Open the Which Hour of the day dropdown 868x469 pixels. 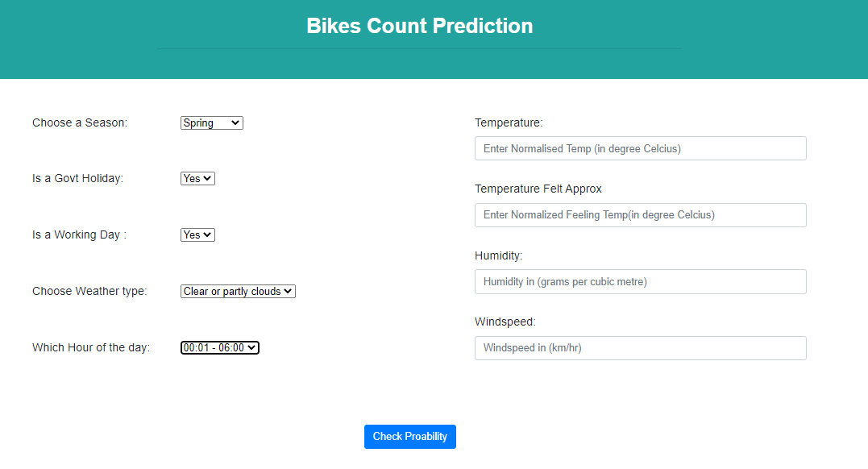pyautogui.click(x=219, y=347)
